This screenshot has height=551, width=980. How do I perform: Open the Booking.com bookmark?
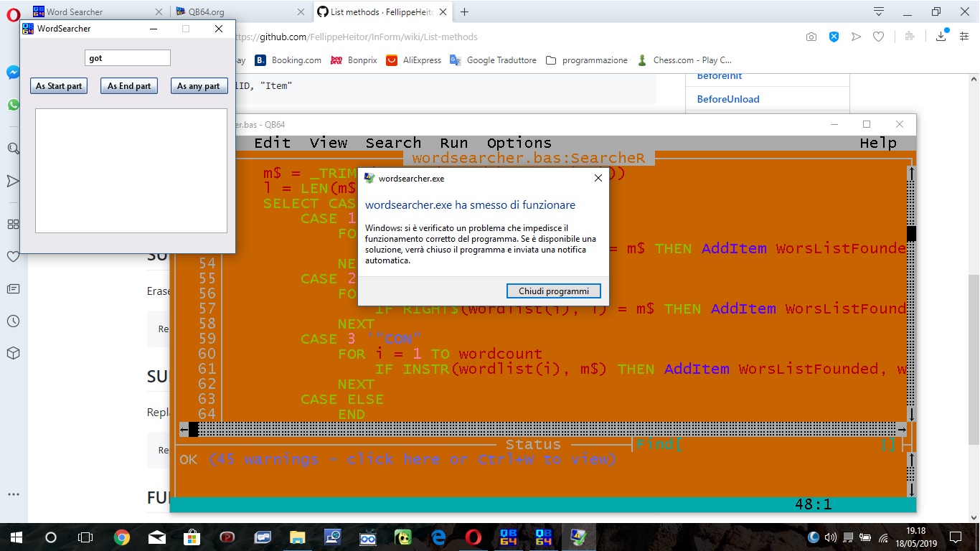click(288, 60)
